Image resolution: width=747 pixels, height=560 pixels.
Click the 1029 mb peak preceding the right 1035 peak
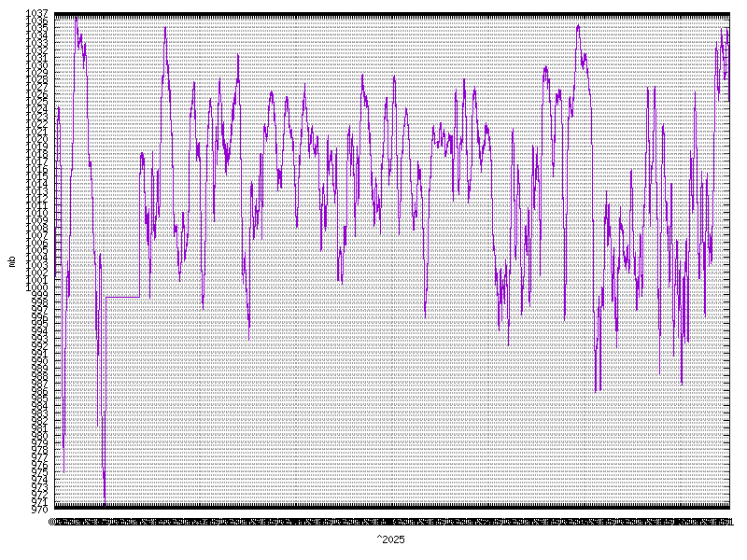point(545,67)
